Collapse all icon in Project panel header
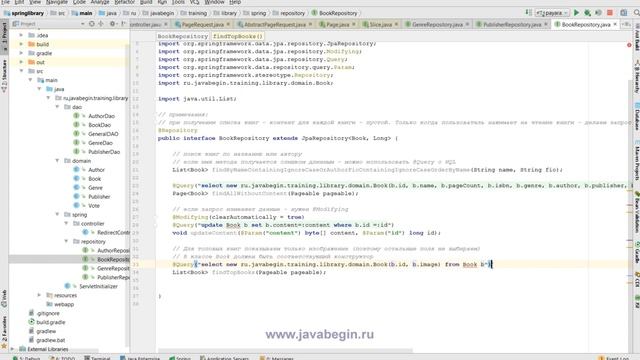 [x=101, y=24]
